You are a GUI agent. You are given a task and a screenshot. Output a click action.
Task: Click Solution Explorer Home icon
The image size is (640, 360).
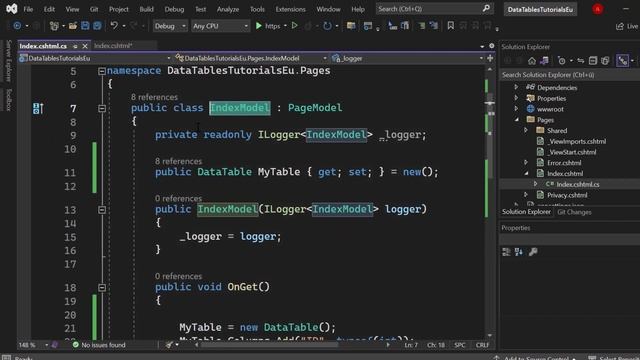(531, 61)
